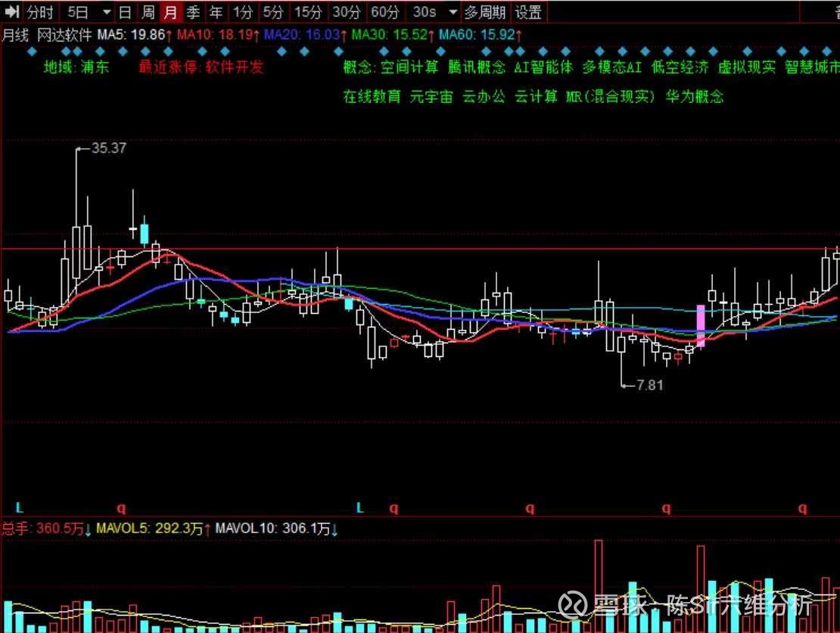Screen dimensions: 840x633
Task: Click the MAVOL10: 306.1万 label
Action: pyautogui.click(x=276, y=529)
